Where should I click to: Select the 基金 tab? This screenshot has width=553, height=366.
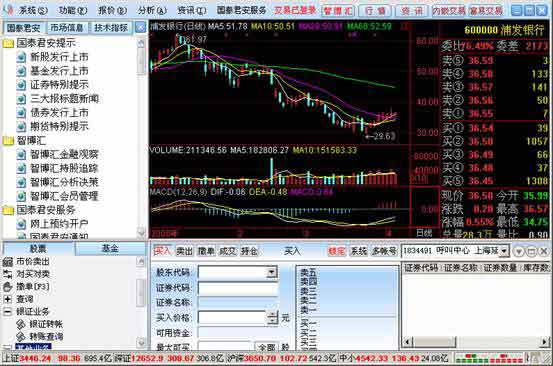click(x=110, y=249)
